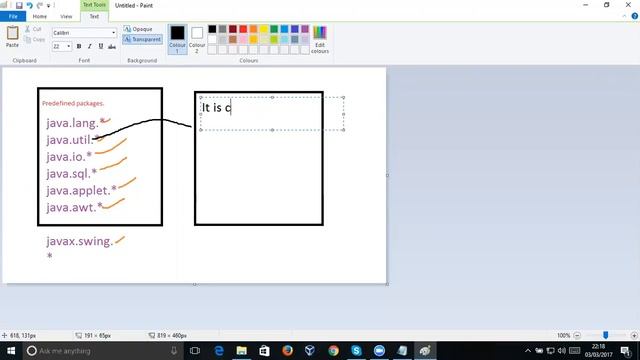Image resolution: width=640 pixels, height=360 pixels.
Task: Launch Microsoft Edge from the taskbar
Action: coord(219,351)
